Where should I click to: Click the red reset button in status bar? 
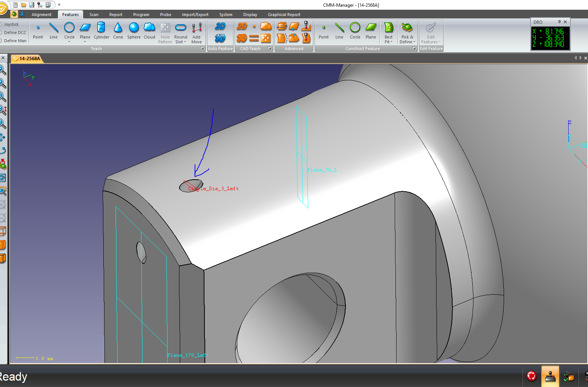(532, 376)
